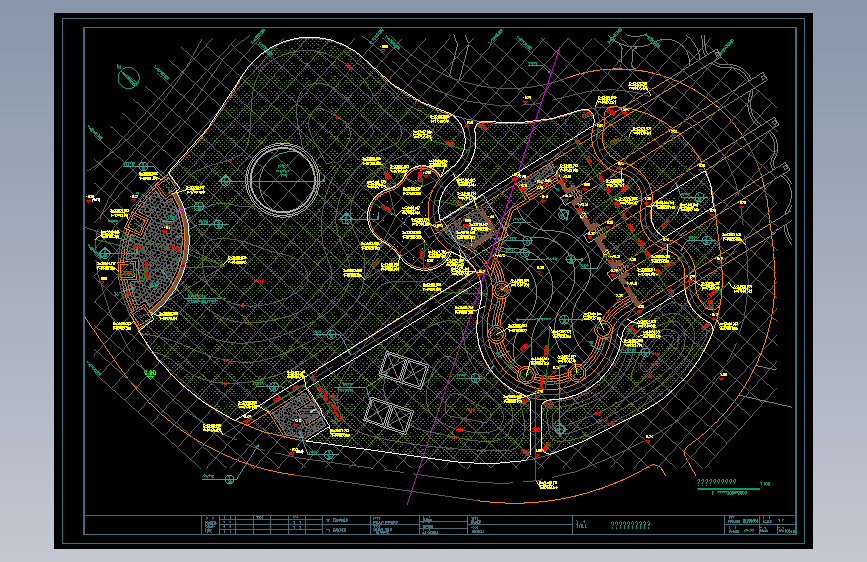
Task: Select the question-mark drawing title above scale bar
Action: (716, 482)
